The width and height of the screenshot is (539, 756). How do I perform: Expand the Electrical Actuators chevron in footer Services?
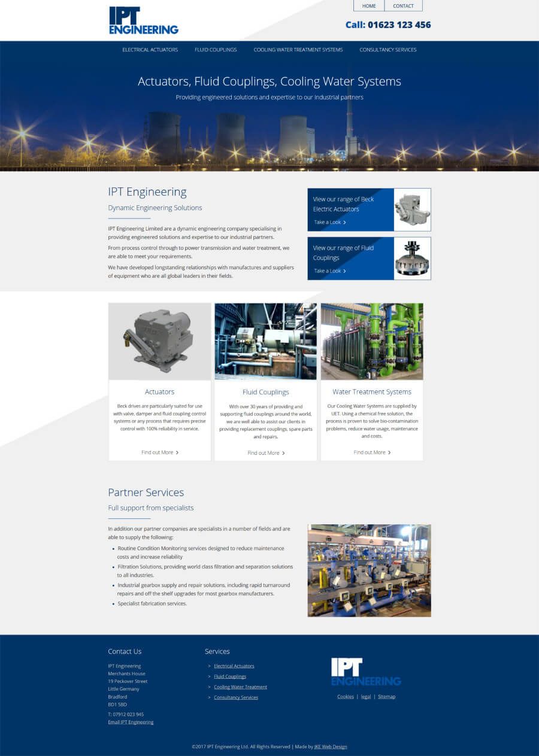pyautogui.click(x=208, y=666)
